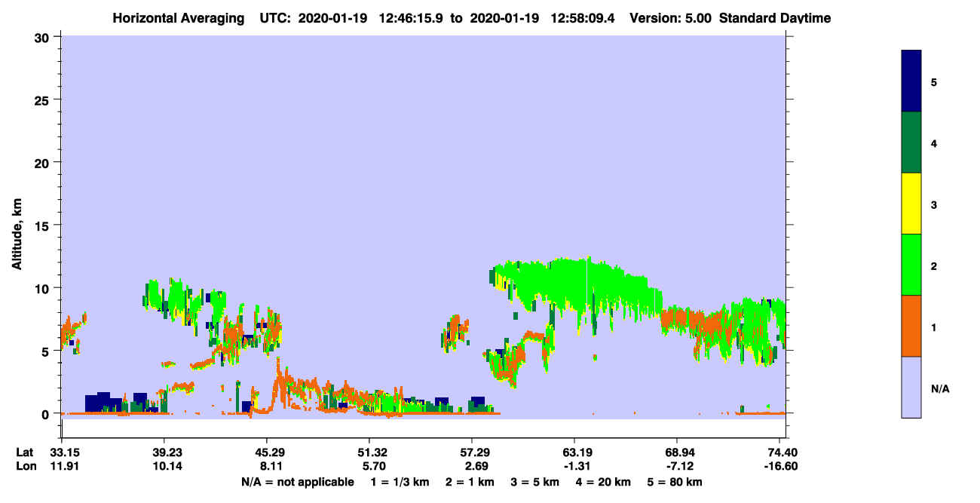Click the colorbar label 'N/A'
Viewport: 980px width, 503px height.
tap(940, 389)
